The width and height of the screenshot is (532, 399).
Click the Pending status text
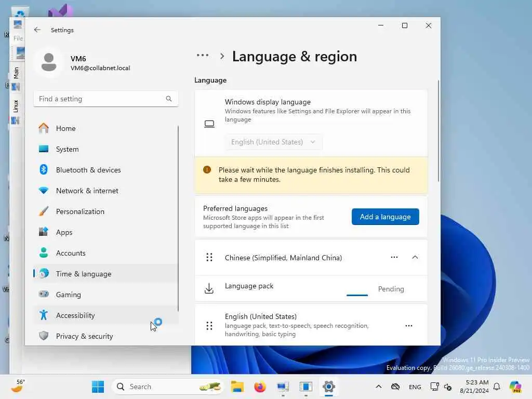391,289
